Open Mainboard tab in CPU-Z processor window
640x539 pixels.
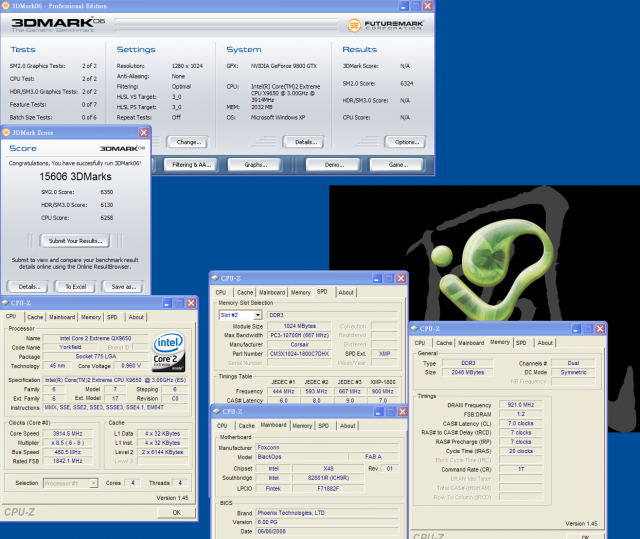(62, 317)
